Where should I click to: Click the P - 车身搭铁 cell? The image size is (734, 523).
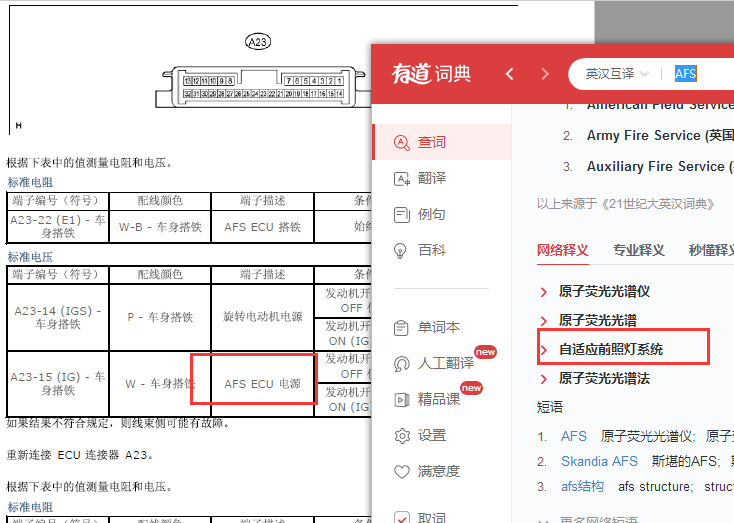[160, 317]
